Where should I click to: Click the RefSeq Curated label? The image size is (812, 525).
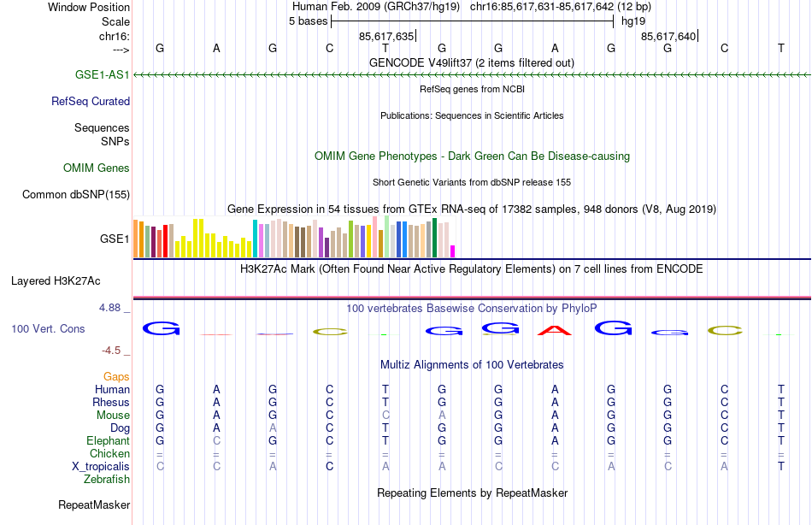90,101
